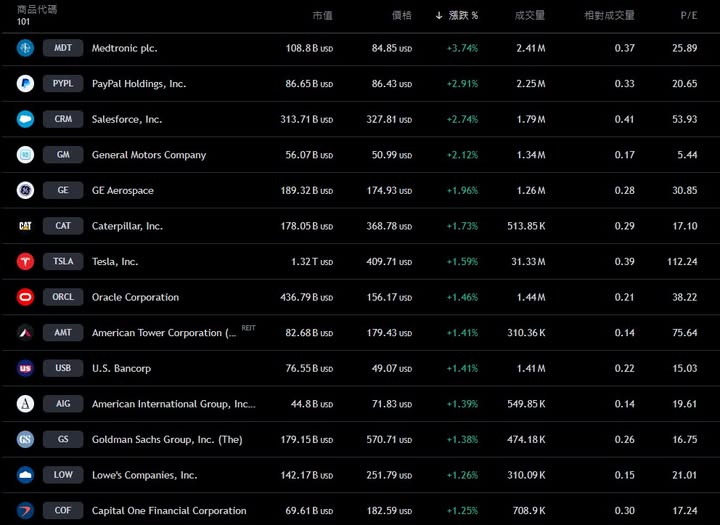Open U.S. Bancorp stock link
The width and height of the screenshot is (720, 525).
pyautogui.click(x=121, y=368)
